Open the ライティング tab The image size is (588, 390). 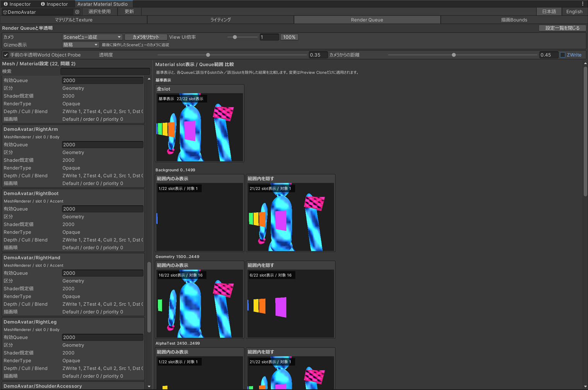click(x=220, y=20)
